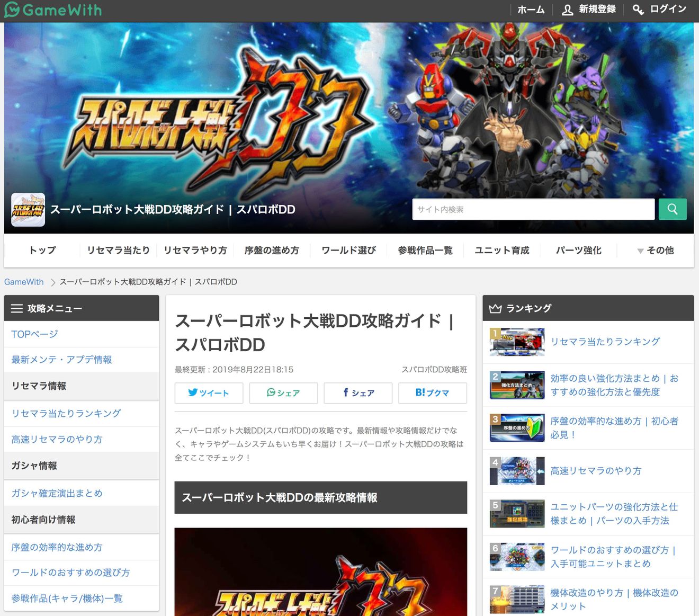This screenshot has width=699, height=616.
Task: Open TOPページ in sidebar menu
Action: click(82, 334)
